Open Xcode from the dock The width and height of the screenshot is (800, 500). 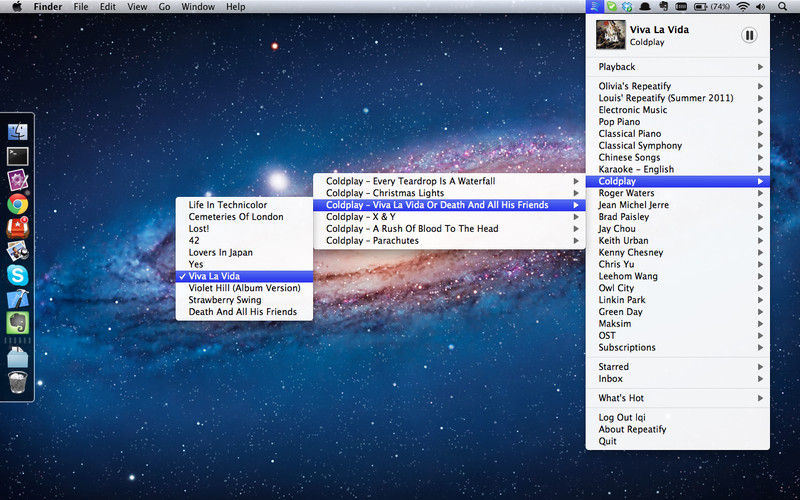tap(17, 299)
